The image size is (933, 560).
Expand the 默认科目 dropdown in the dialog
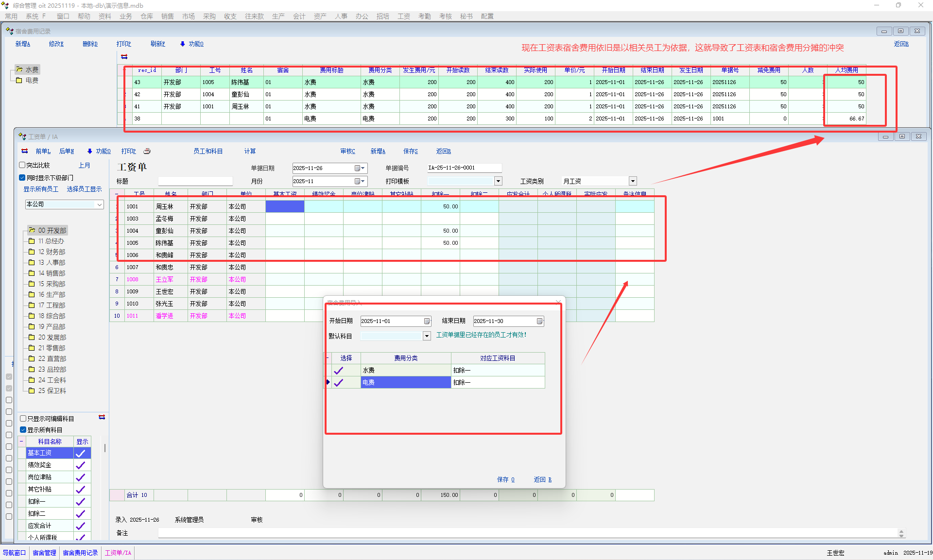tap(427, 336)
